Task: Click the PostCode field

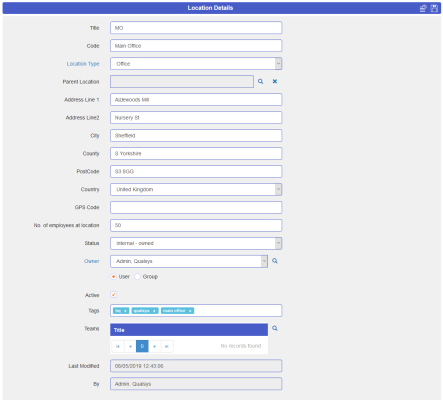Action: tap(196, 172)
